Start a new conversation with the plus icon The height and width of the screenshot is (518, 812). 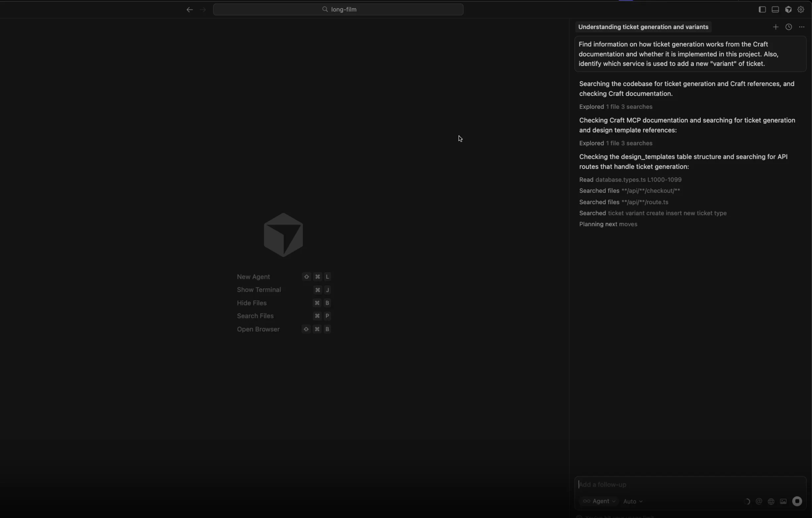pyautogui.click(x=776, y=27)
